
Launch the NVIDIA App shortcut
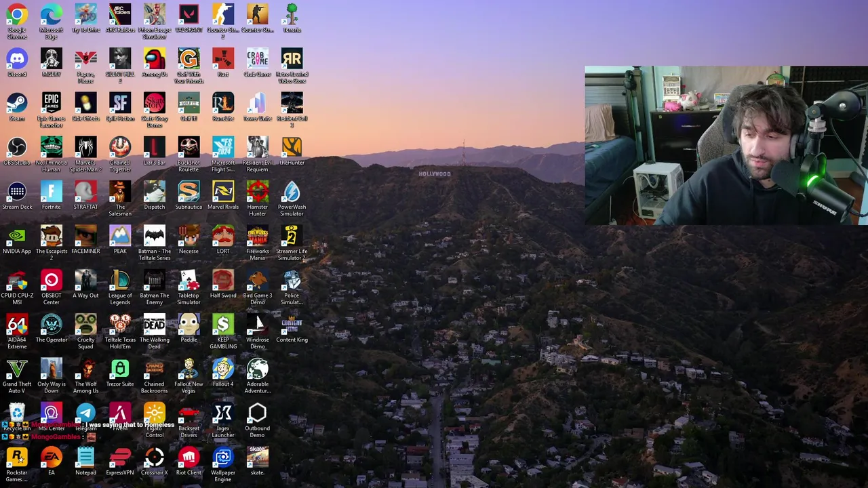17,235
